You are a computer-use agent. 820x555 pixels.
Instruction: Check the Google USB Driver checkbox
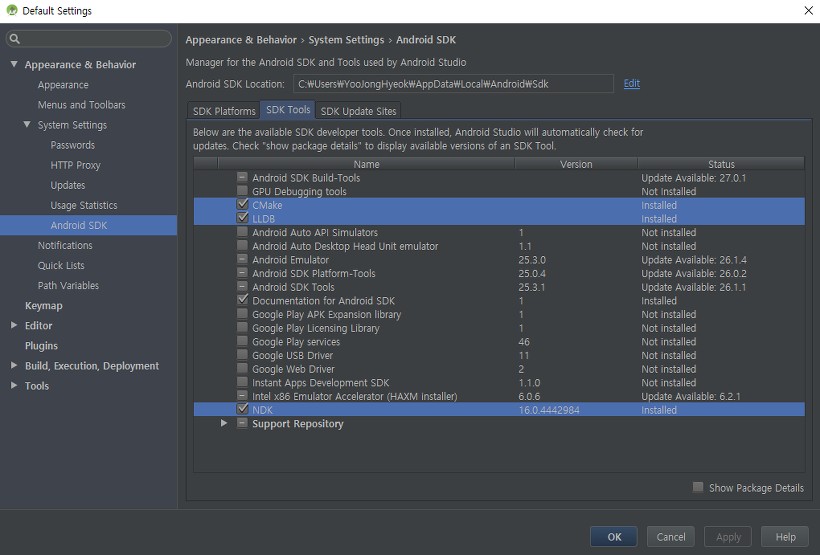tap(242, 355)
